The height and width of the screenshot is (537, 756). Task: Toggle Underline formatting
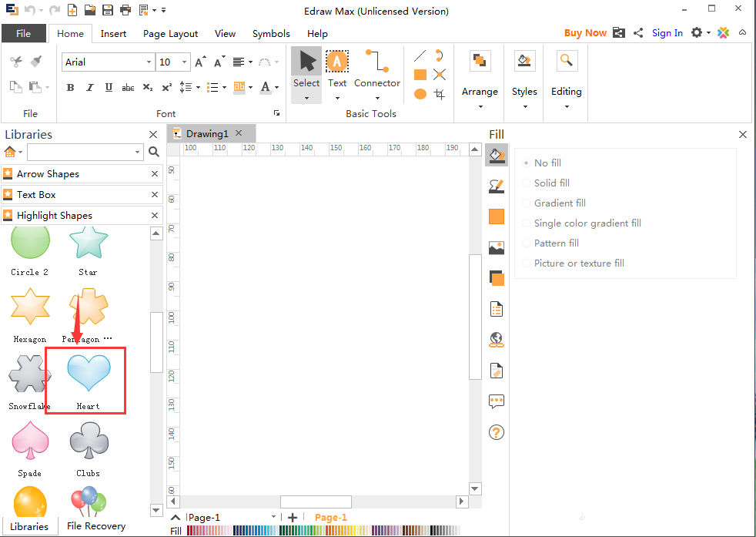(109, 87)
